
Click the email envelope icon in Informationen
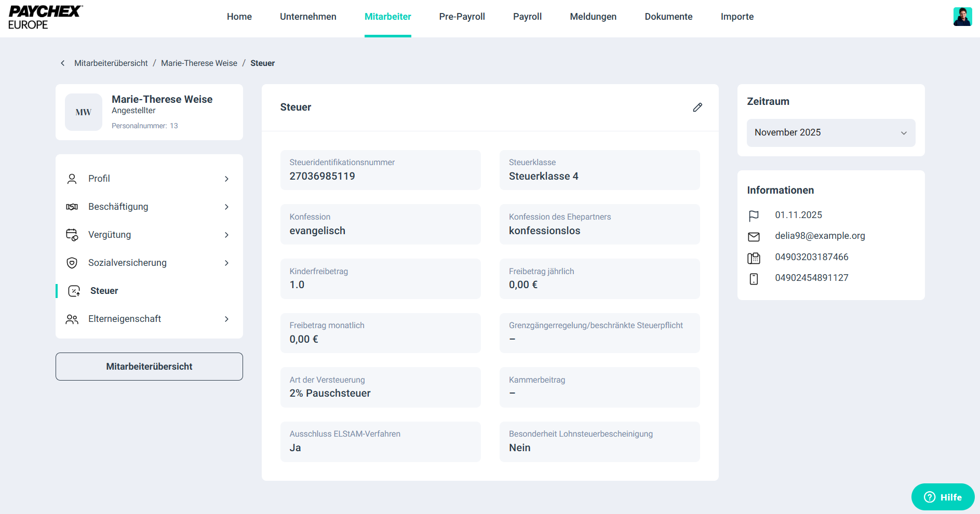coord(754,237)
